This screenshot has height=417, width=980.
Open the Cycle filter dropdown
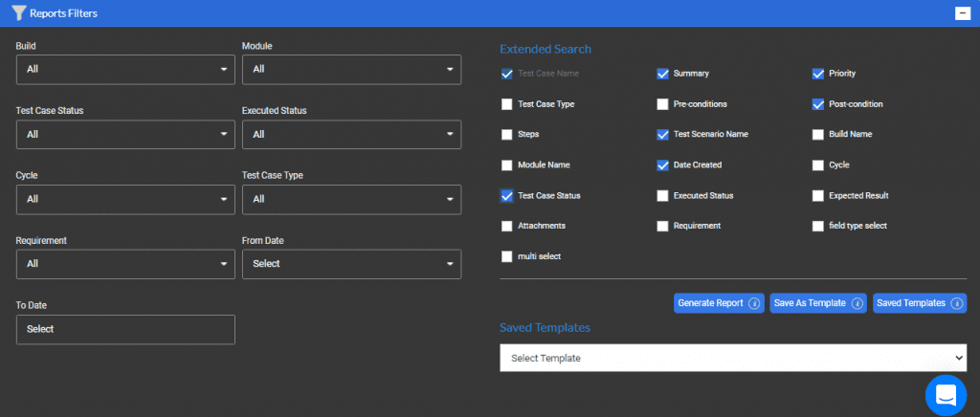[125, 199]
